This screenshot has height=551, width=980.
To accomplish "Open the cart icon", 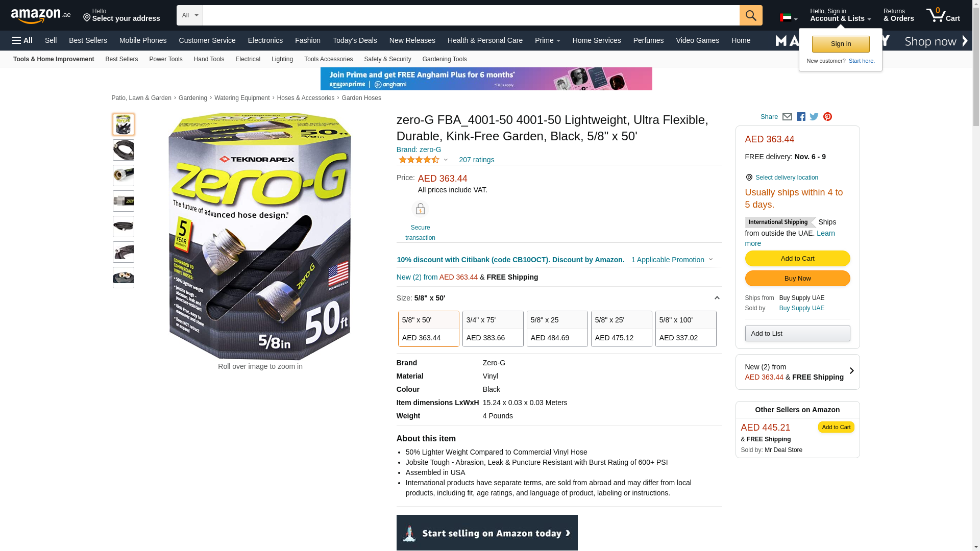I will pyautogui.click(x=943, y=15).
